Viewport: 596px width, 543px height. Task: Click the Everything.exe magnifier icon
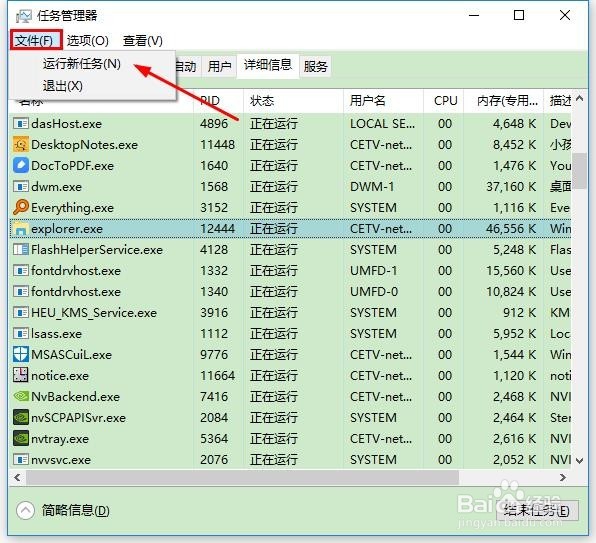click(21, 207)
